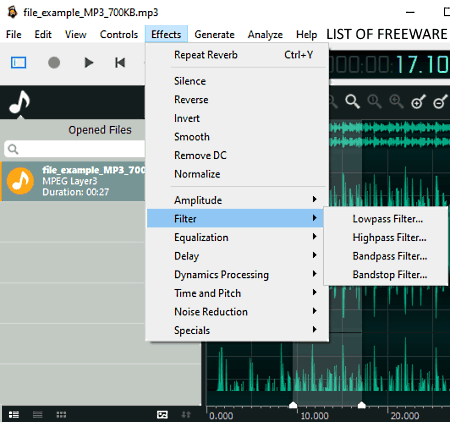Switch to compact list view icon
The width and height of the screenshot is (450, 422).
tap(38, 415)
